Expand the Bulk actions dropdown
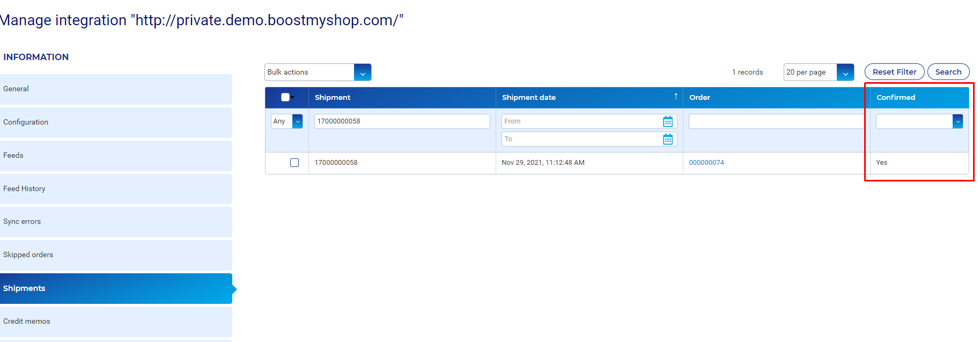The height and width of the screenshot is (342, 980). (x=363, y=72)
